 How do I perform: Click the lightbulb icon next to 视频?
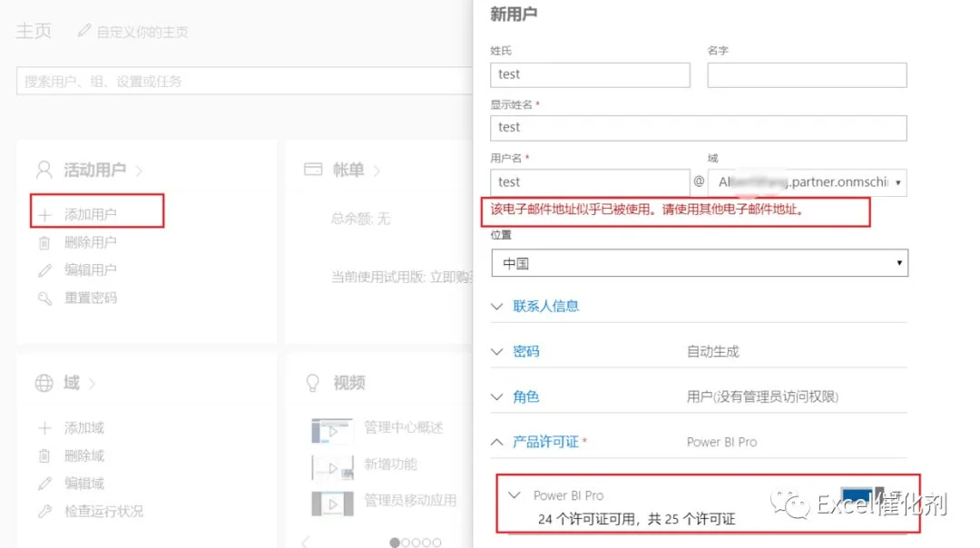click(x=312, y=382)
